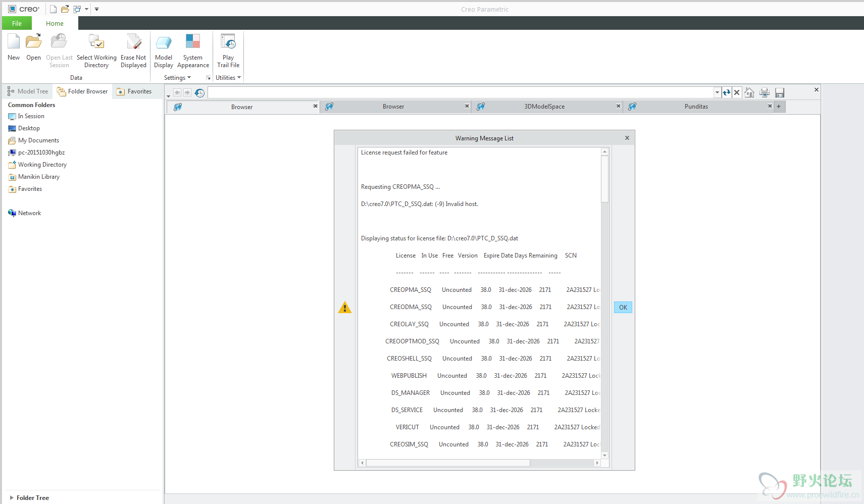Viewport: 864px width, 504px height.
Task: Print the browser page
Action: click(765, 92)
